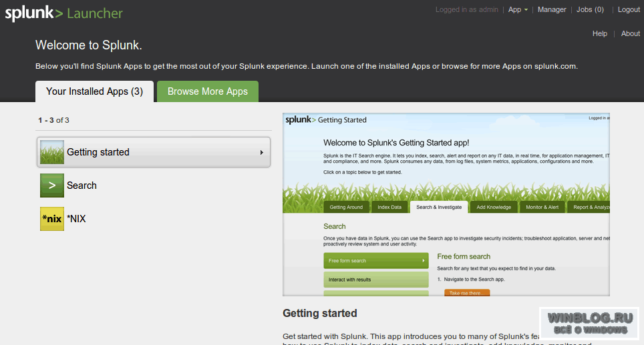644x345 pixels.
Task: Click the '1 - 3 of 3' count text
Action: coord(54,120)
